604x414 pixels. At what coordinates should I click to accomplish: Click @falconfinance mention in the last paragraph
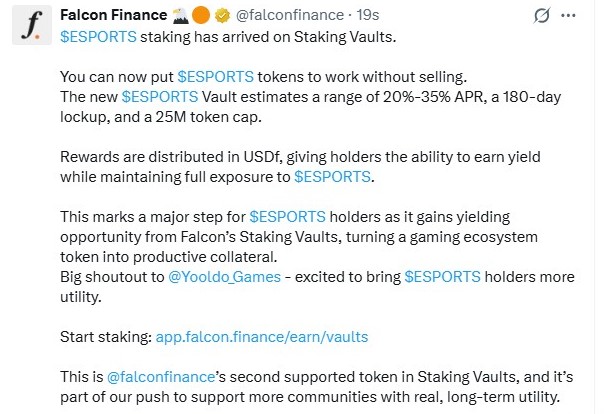pos(151,377)
